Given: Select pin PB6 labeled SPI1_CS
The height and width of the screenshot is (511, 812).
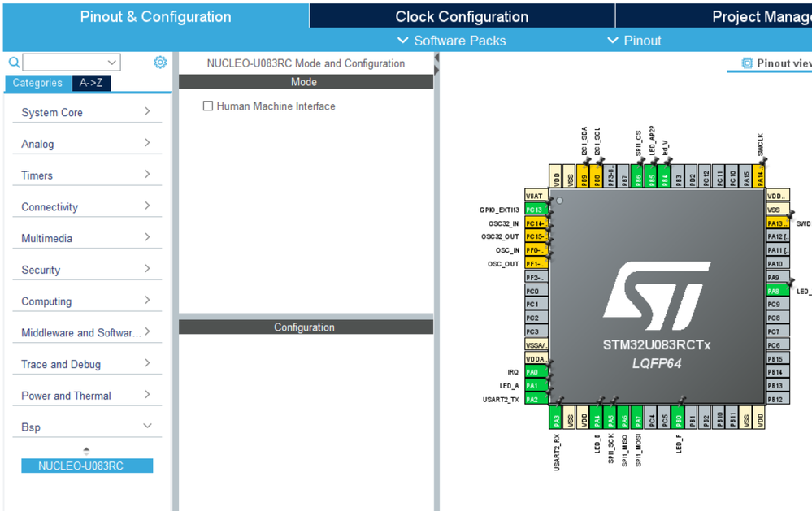Looking at the screenshot, I should [637, 176].
